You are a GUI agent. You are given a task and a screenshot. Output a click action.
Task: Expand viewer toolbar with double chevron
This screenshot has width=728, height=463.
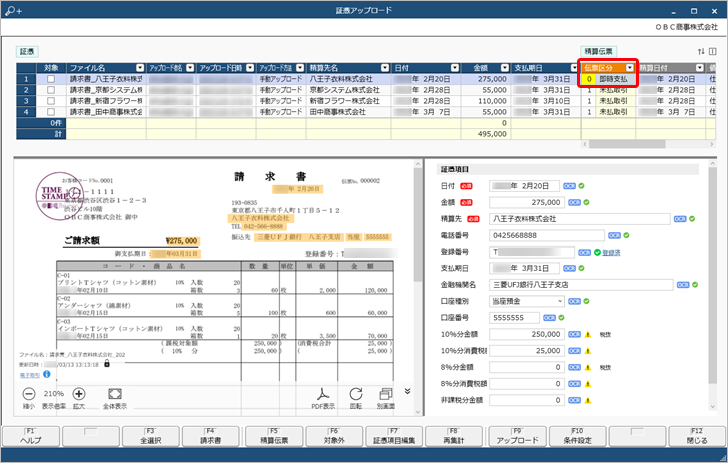click(x=407, y=391)
